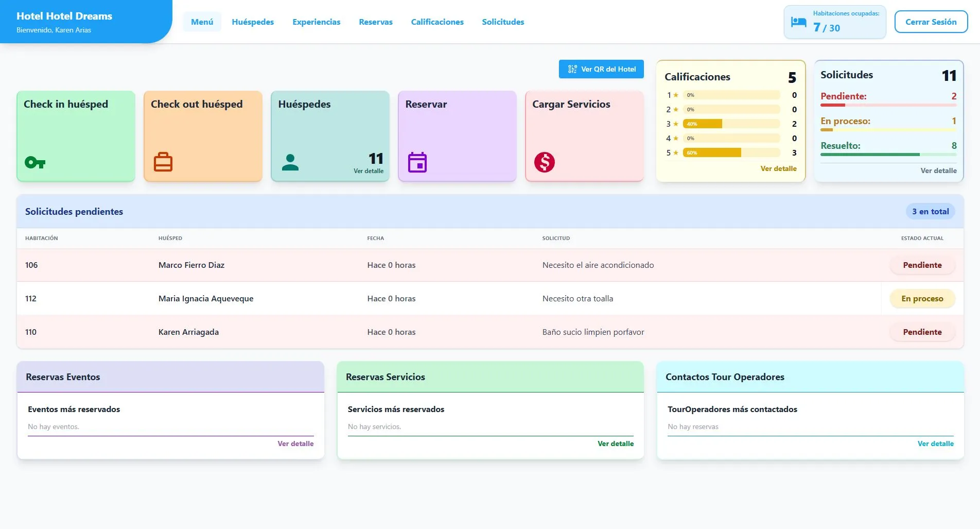Open the Experiencias tab
Image resolution: width=980 pixels, height=529 pixels.
tap(317, 22)
